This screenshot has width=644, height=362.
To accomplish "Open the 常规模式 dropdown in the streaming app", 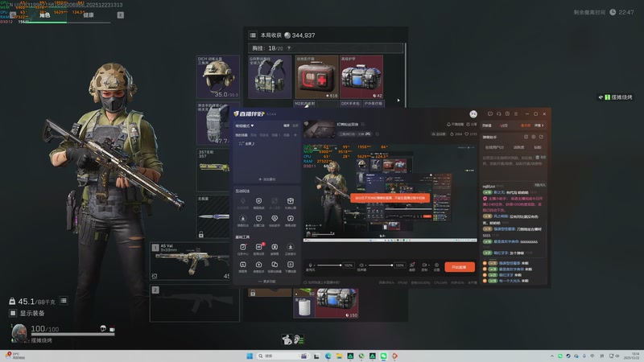I will click(x=245, y=125).
